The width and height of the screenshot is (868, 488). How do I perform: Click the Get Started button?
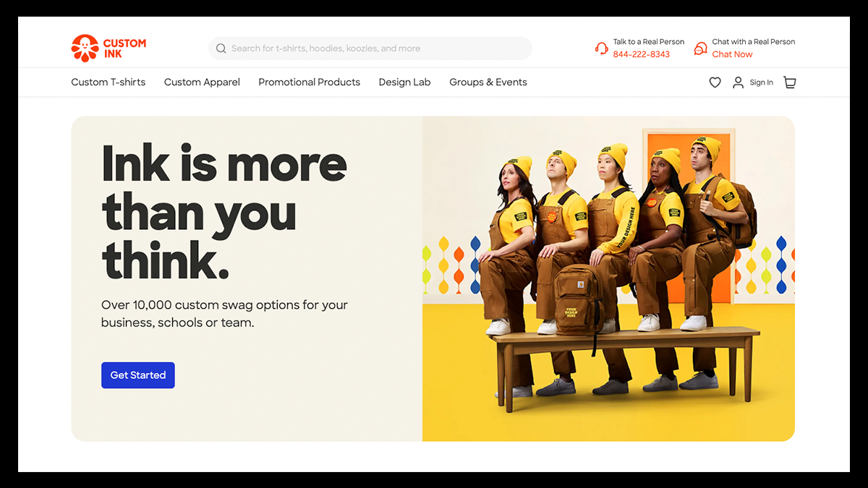(x=138, y=375)
